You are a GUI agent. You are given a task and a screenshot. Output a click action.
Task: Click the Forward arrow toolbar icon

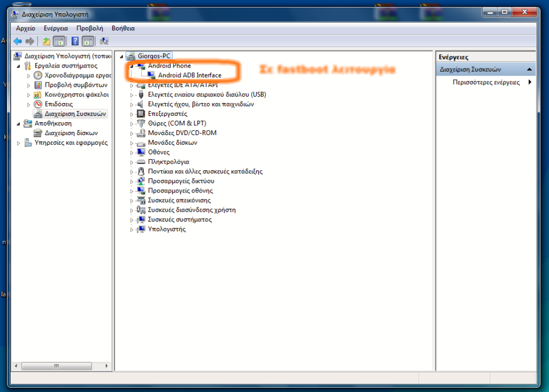(x=30, y=41)
